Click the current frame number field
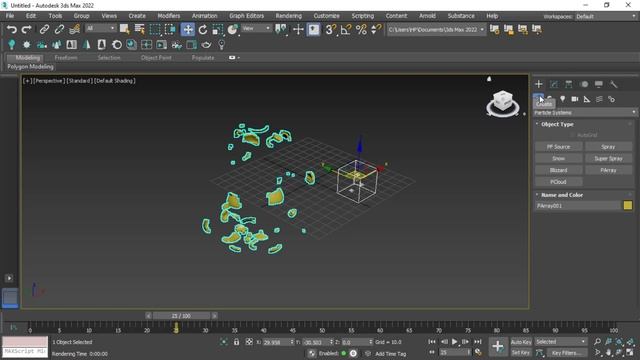 [x=453, y=352]
